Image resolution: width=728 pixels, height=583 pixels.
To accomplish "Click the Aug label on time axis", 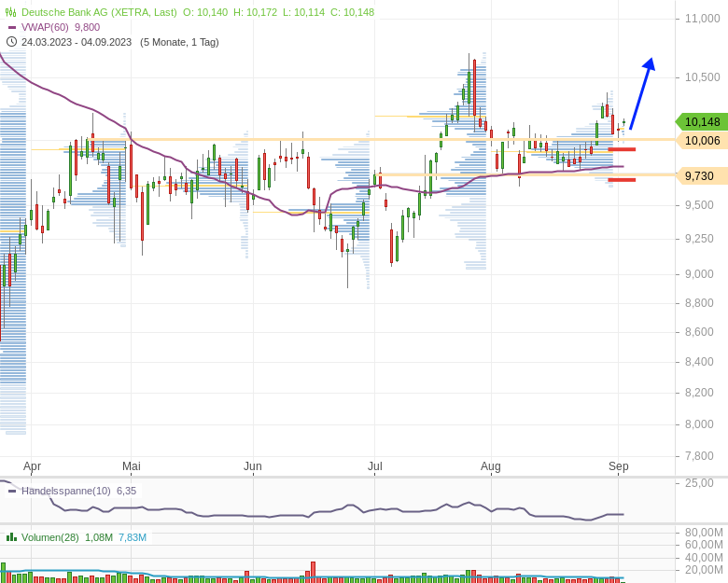I will [490, 466].
